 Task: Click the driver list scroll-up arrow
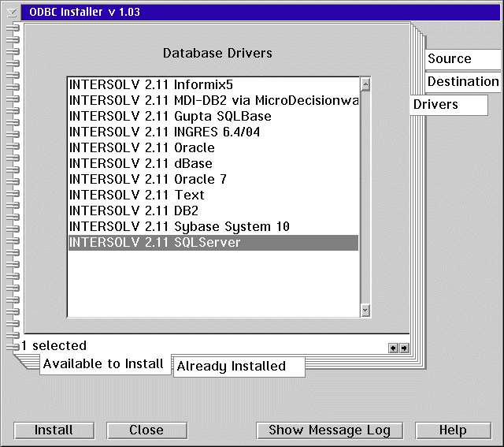(x=365, y=84)
